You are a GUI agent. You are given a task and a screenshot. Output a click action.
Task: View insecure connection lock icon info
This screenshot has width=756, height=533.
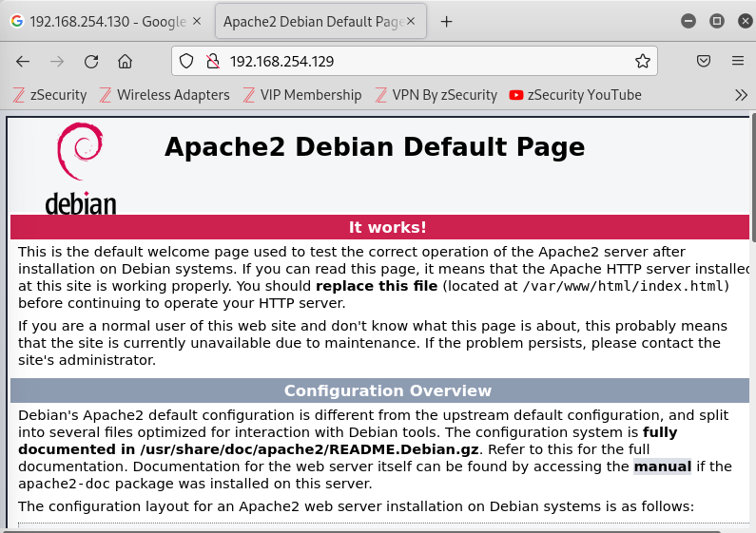[213, 61]
